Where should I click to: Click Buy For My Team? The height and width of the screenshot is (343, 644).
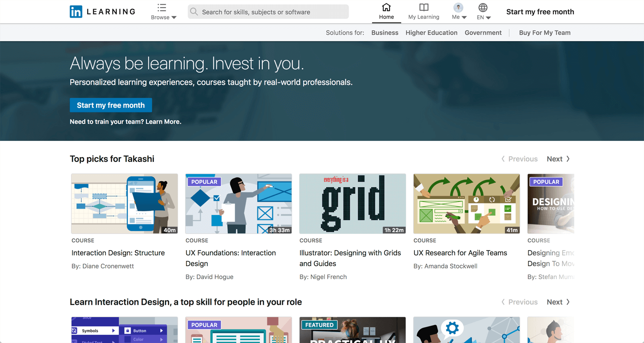(545, 33)
